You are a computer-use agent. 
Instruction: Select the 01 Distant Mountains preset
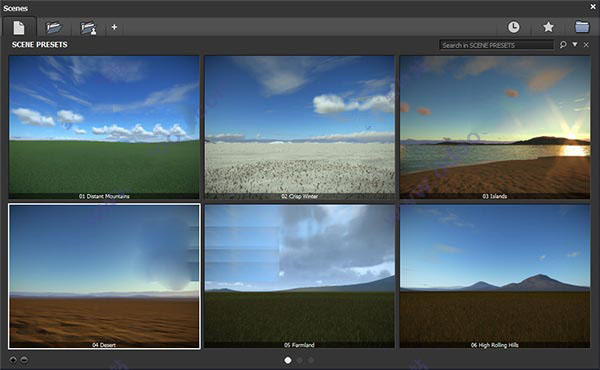[x=104, y=127]
